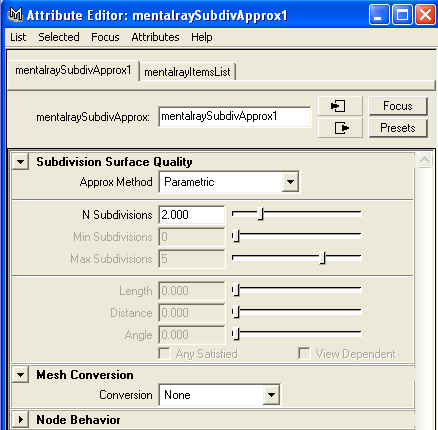Maximize the Attribute Editor window
The height and width of the screenshot is (430, 438).
click(x=402, y=15)
